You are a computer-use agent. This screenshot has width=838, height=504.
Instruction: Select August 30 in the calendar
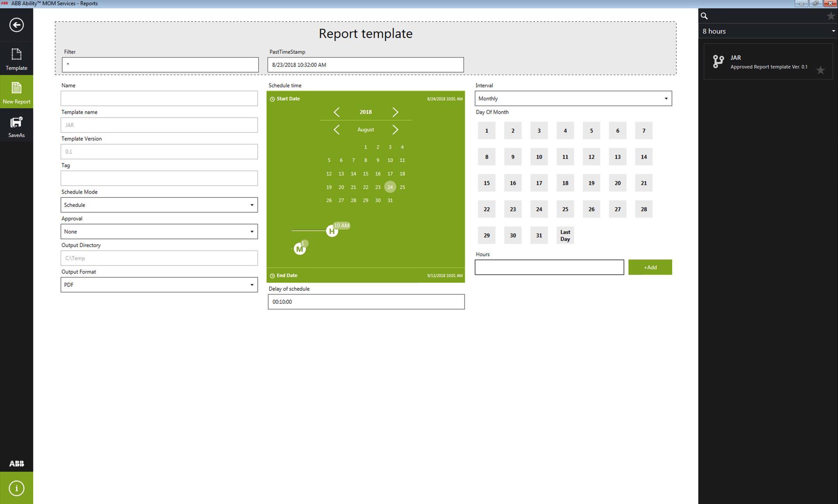tap(378, 200)
